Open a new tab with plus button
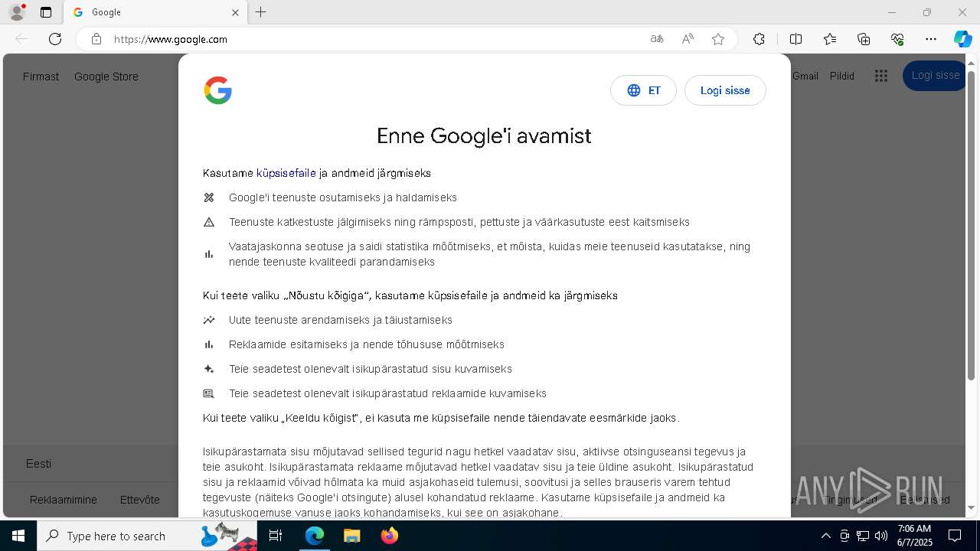Image resolution: width=980 pixels, height=551 pixels. 261,12
